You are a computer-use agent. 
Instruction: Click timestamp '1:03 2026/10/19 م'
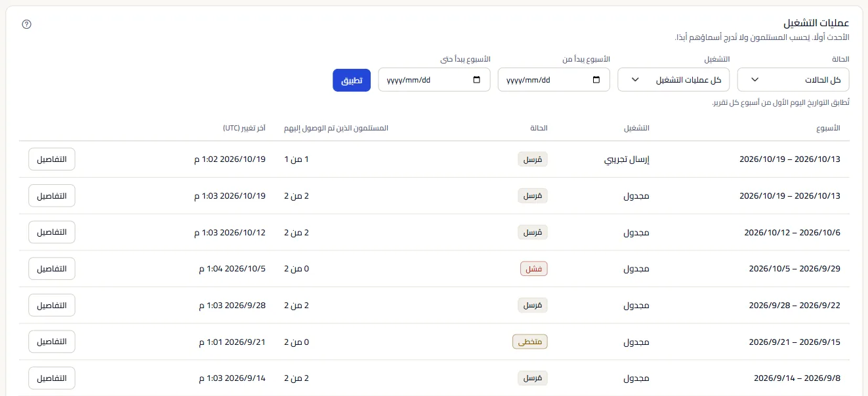230,195
